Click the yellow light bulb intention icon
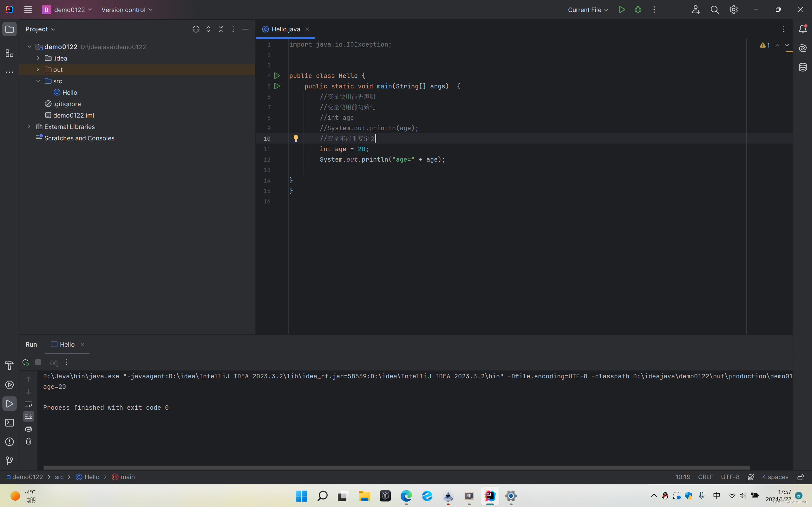 coord(296,138)
